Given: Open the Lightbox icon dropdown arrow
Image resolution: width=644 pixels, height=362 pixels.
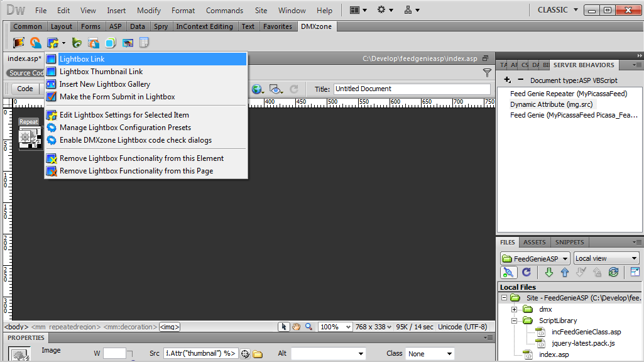Looking at the screenshot, I should pos(63,43).
